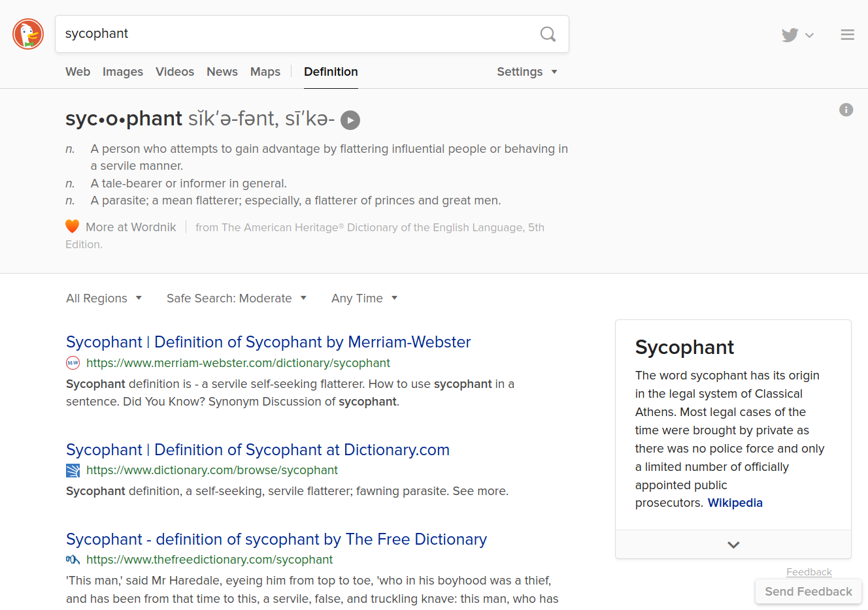Image resolution: width=868 pixels, height=610 pixels.
Task: Click the DuckDuckGo logo
Action: click(28, 34)
